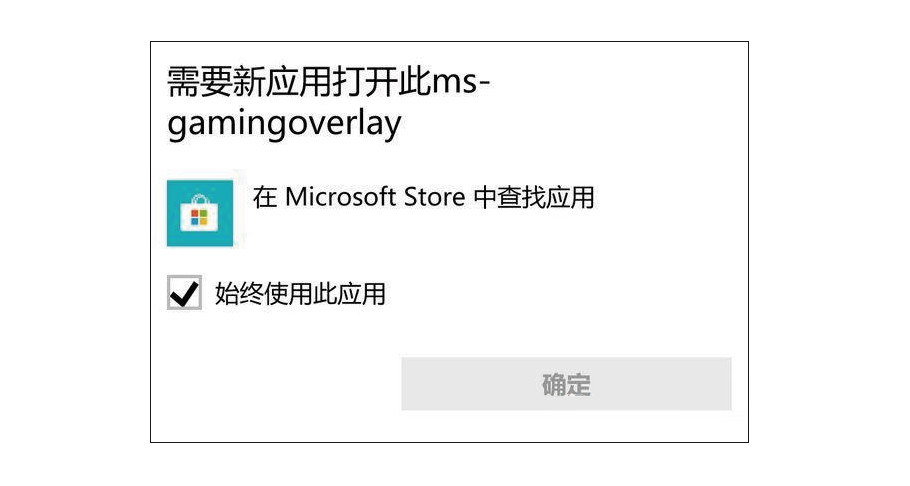
Task: Click the 中查找应用 text in the Store option
Action: tap(534, 197)
